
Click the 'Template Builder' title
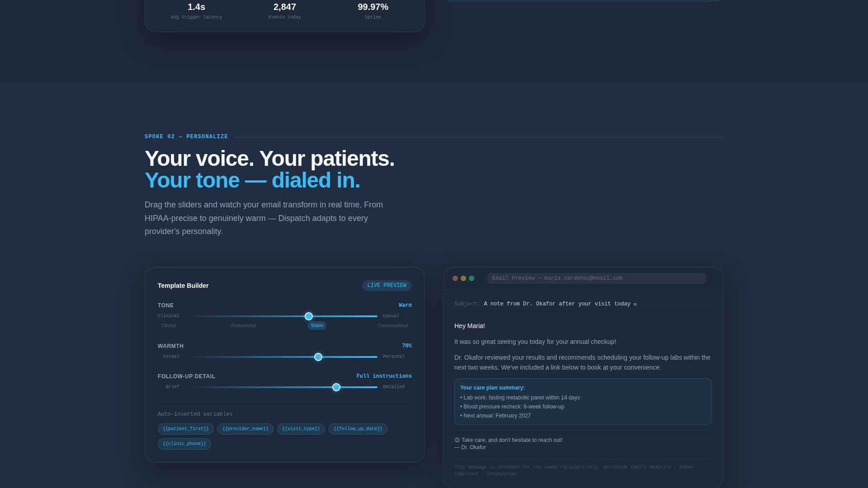[x=183, y=286]
